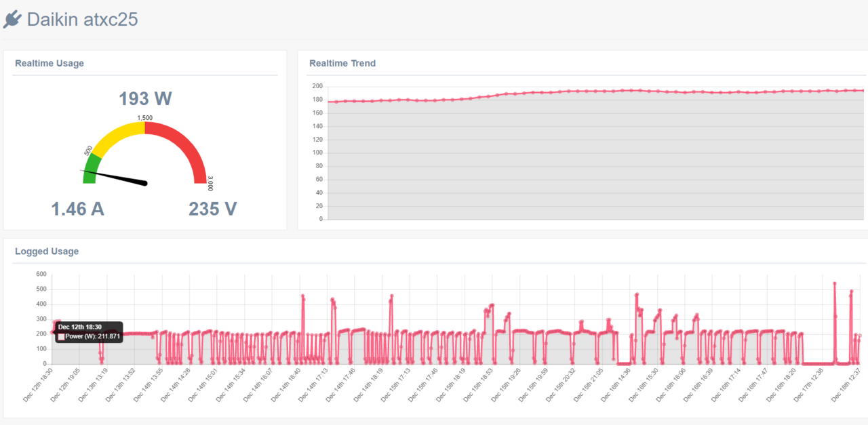Click the Dec 13th 13:19 axis label
Screen dimensions: 868x425
93,385
